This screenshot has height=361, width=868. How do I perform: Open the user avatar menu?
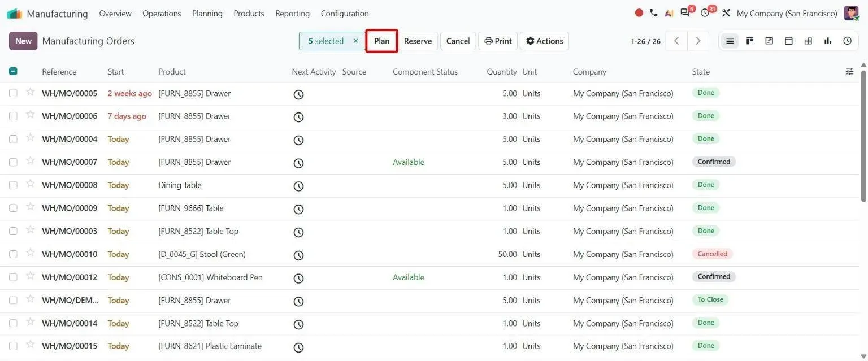click(851, 13)
